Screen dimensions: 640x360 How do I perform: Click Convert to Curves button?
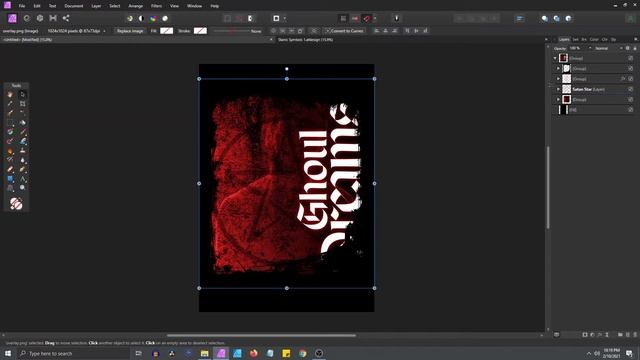344,31
